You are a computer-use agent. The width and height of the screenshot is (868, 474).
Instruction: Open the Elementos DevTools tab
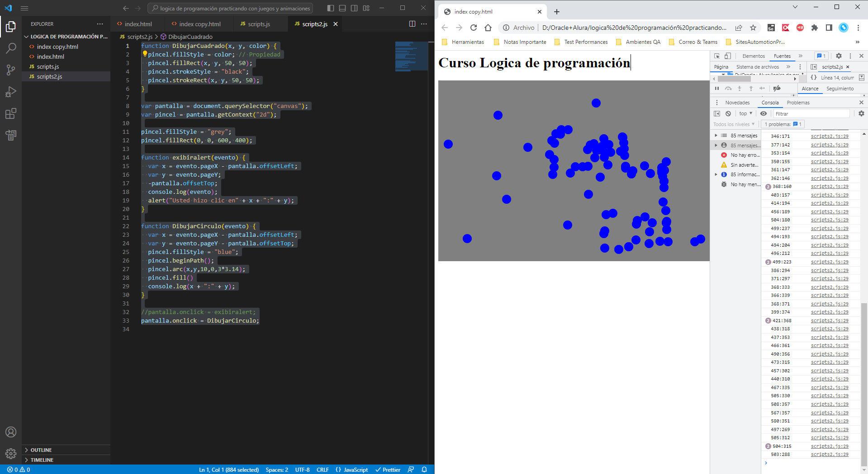(754, 56)
